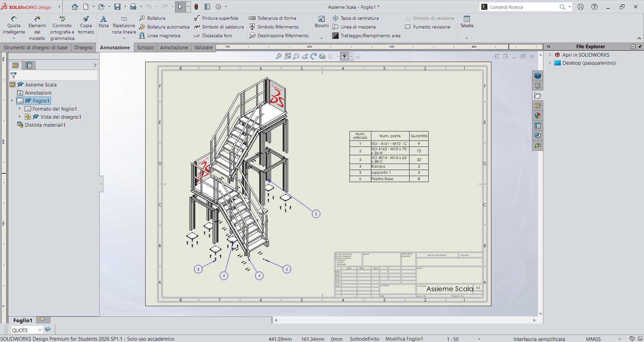This screenshot has height=342, width=644.
Task: Select the Simbolo di saldatura tool
Action: point(219,27)
